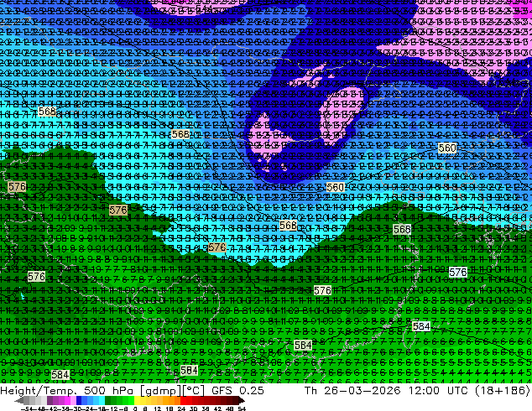532x411 pixels.
Task: Click the positive '30' color bar value
Action: pyautogui.click(x=193, y=409)
